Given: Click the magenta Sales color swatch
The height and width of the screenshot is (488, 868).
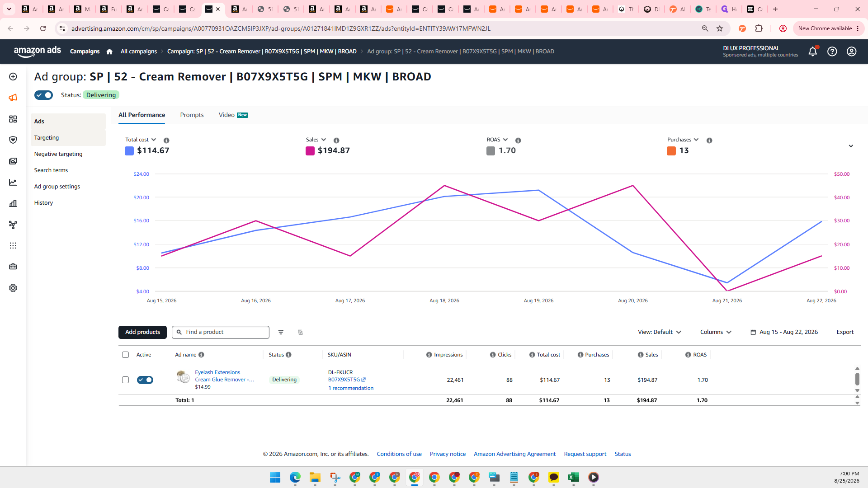Looking at the screenshot, I should click(x=310, y=151).
